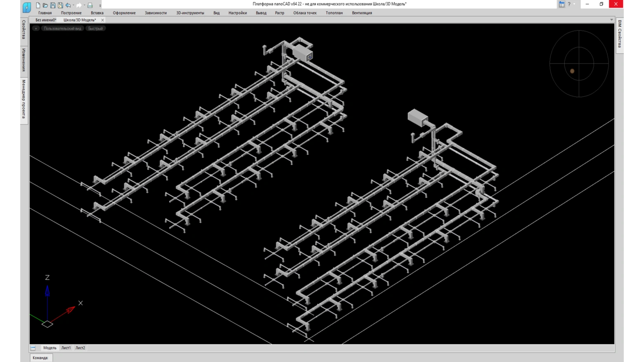Screen dimensions: 644x362
Task: Toggle the interface layout icon near Help
Action: tap(561, 4)
